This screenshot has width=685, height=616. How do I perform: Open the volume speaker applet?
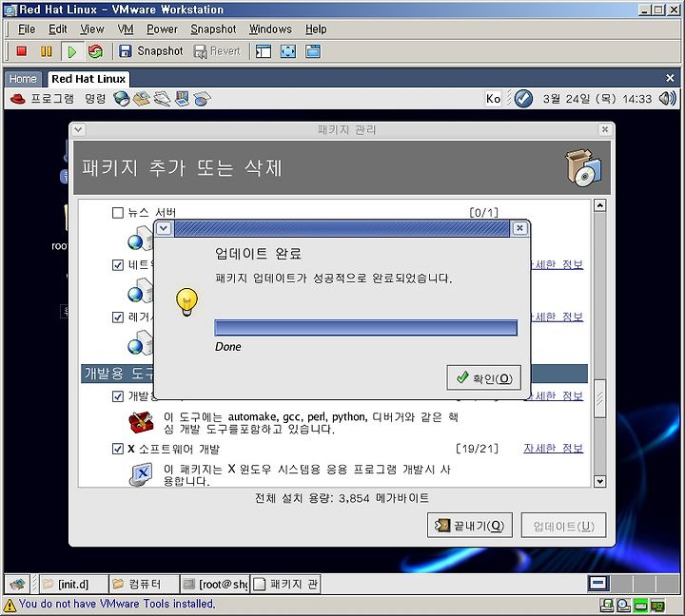tap(667, 99)
